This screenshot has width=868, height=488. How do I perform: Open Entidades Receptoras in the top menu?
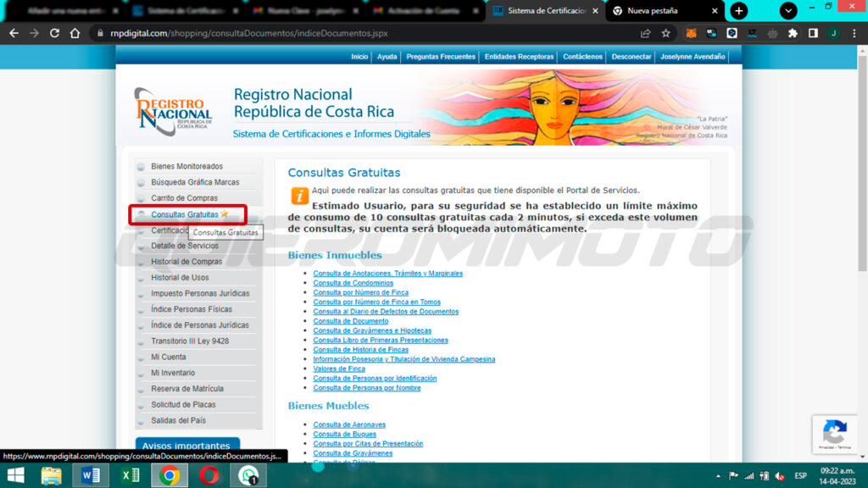coord(519,57)
